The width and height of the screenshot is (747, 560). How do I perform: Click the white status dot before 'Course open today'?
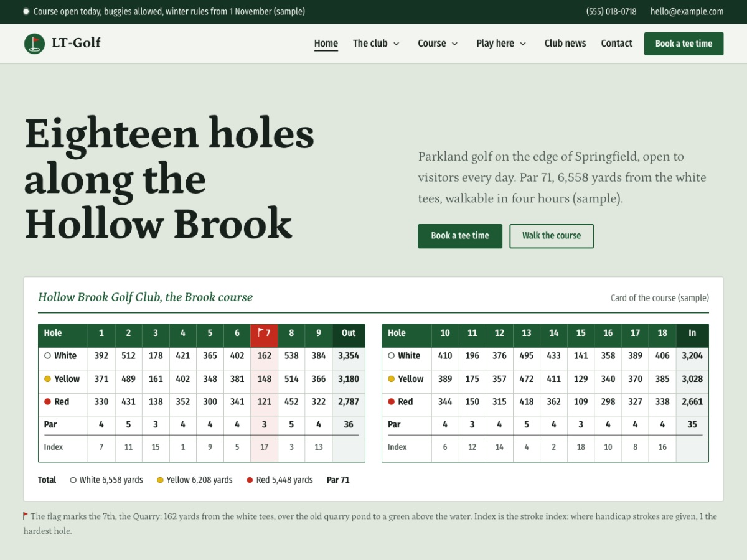click(x=26, y=12)
